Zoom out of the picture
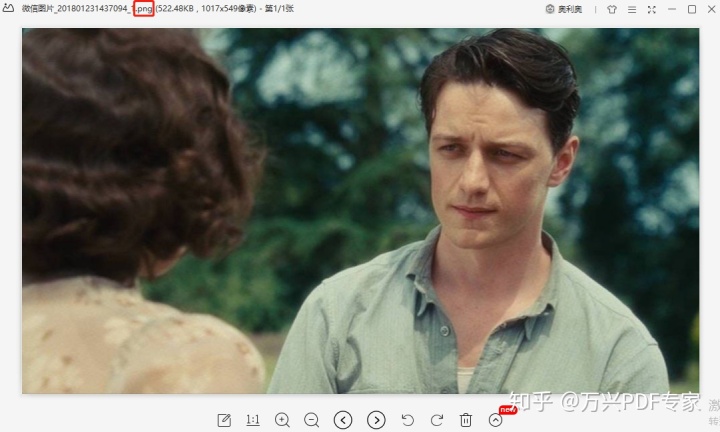 311,420
